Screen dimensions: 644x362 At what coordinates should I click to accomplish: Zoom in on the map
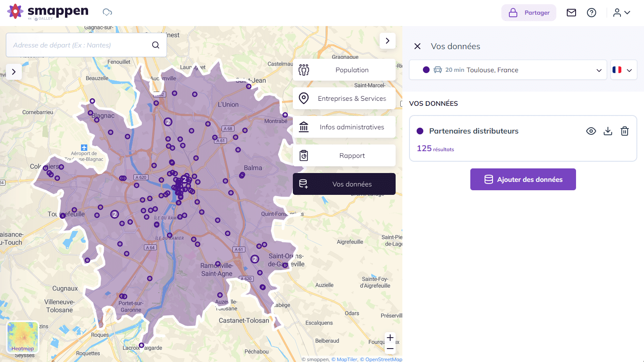[x=390, y=338]
